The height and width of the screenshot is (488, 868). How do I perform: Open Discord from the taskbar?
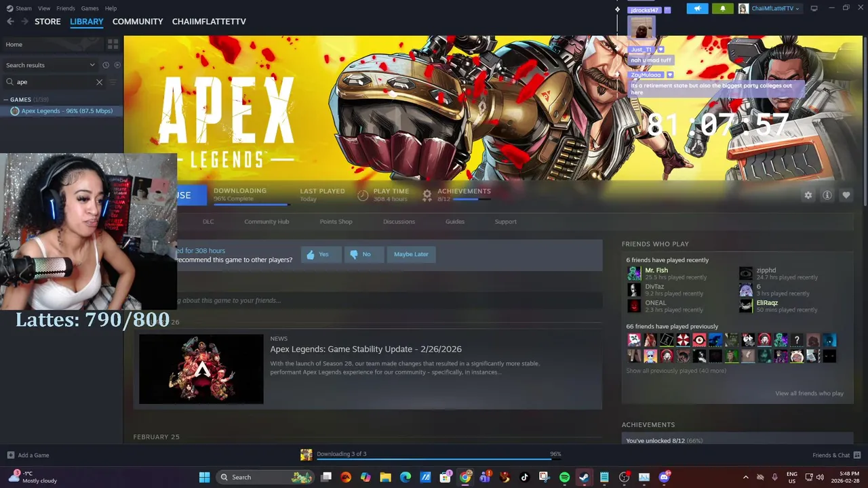(664, 477)
